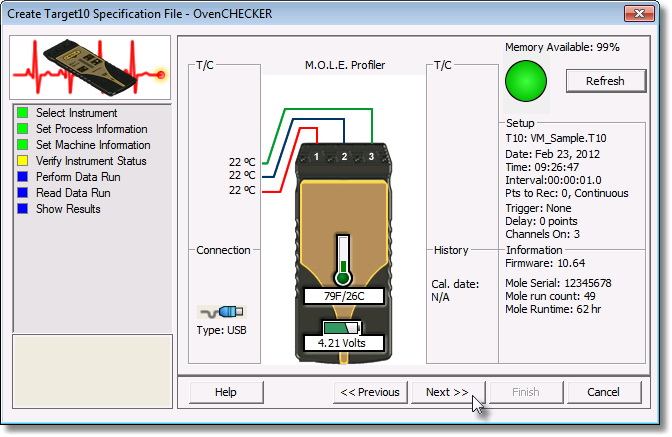The image size is (672, 437).
Task: Click the red channel 22 °C reading
Action: click(242, 190)
